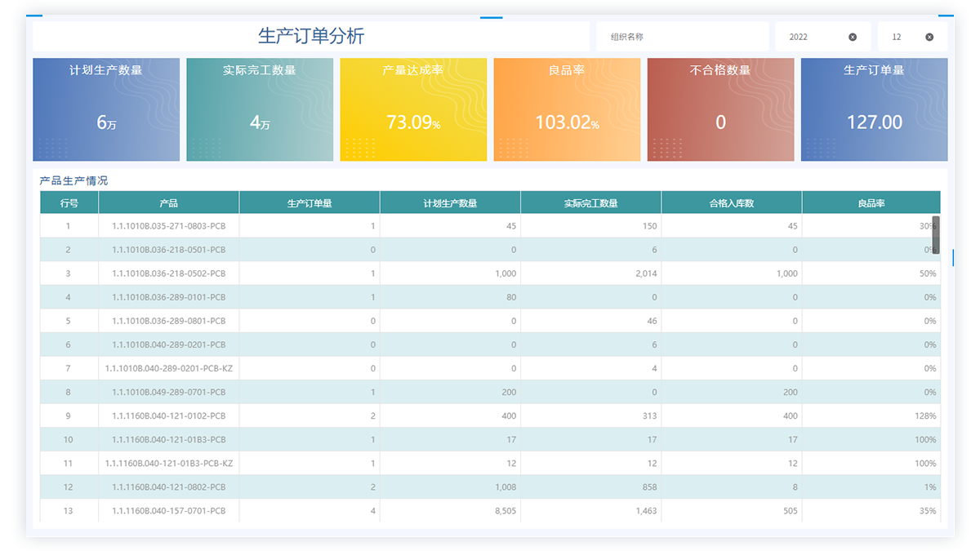980x551 pixels.
Task: Open the 不合格数量 card
Action: tap(720, 109)
